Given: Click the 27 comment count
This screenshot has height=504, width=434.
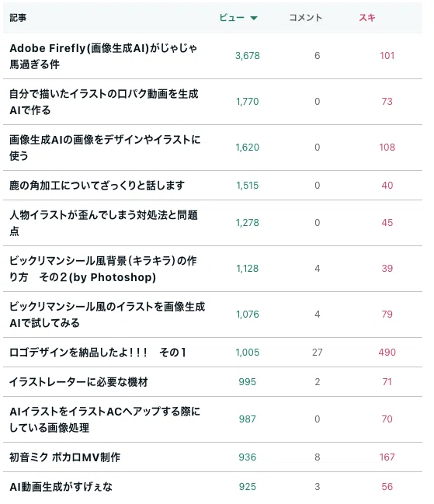Looking at the screenshot, I should (x=317, y=353).
